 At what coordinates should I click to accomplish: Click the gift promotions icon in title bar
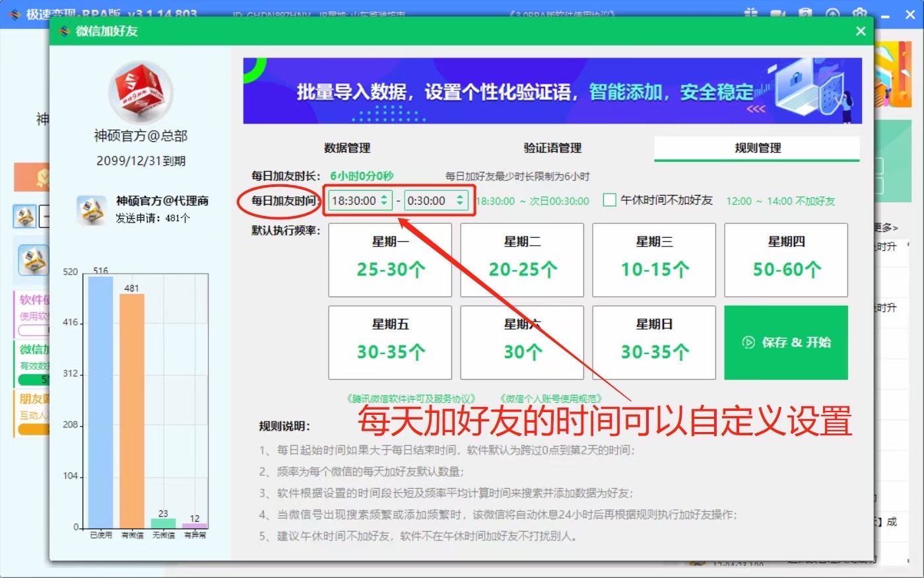click(x=751, y=13)
